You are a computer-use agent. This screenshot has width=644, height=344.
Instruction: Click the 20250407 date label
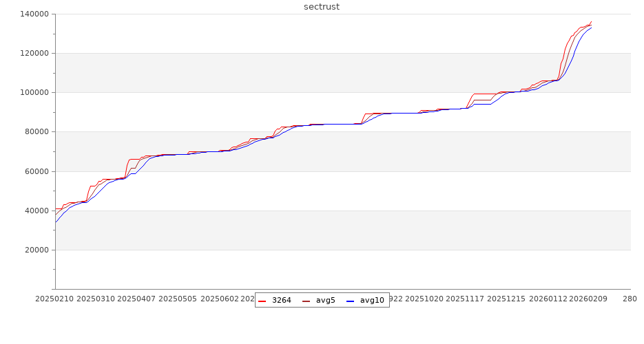136,299
